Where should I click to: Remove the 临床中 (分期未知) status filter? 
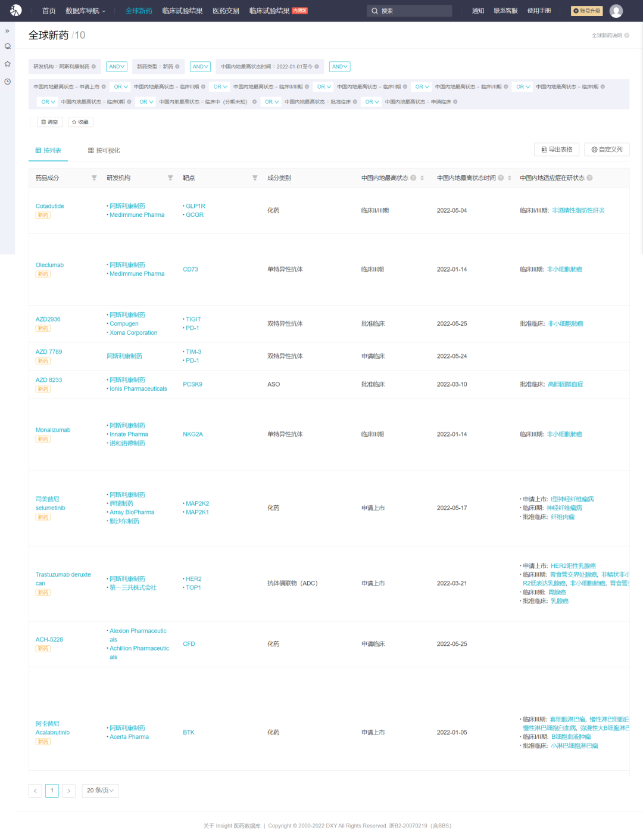point(254,102)
